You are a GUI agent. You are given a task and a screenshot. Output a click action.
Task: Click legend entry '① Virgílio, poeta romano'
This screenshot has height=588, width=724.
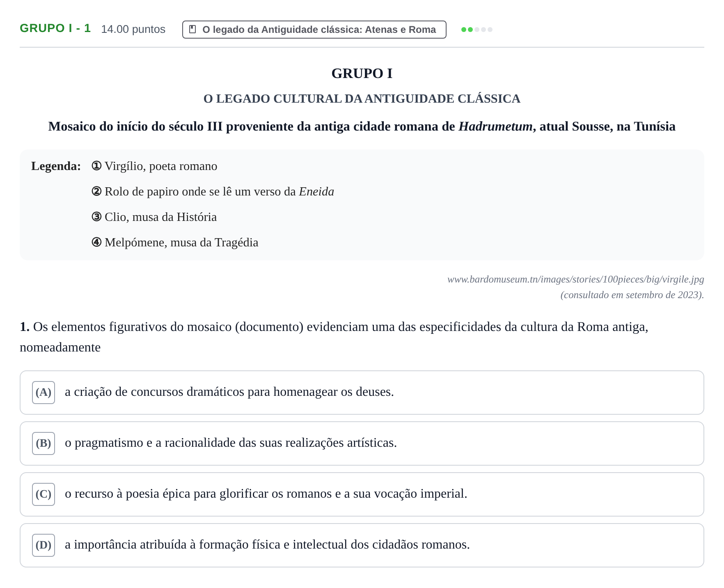click(154, 166)
